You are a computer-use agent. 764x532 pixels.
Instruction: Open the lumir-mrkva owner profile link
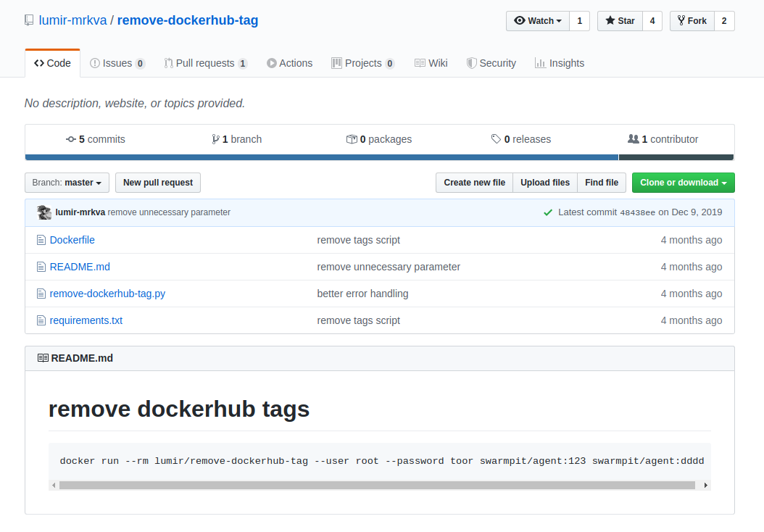click(72, 20)
